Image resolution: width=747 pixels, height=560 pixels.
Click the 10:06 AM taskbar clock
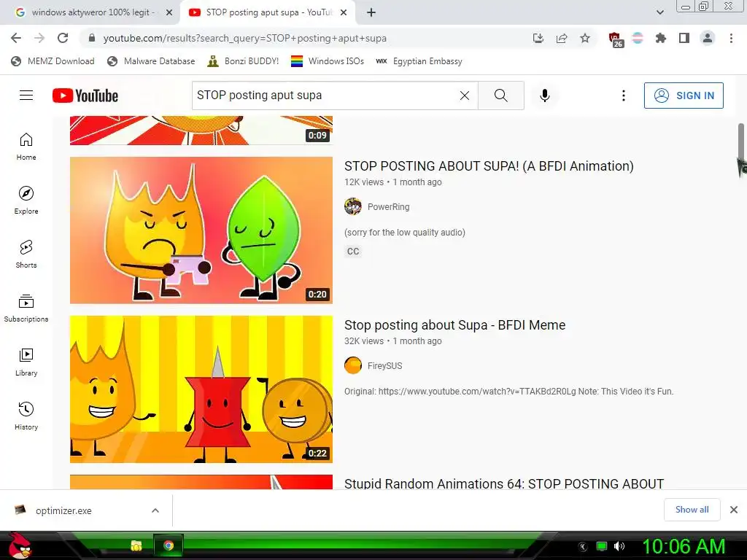[684, 546]
